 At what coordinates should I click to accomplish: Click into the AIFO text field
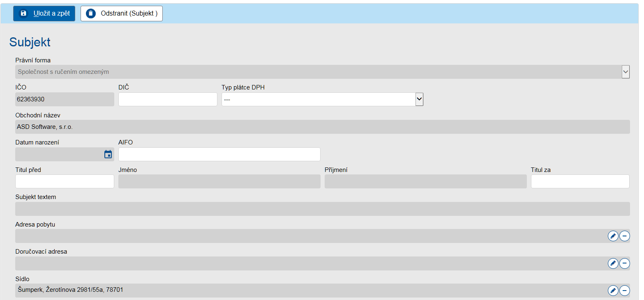point(219,154)
